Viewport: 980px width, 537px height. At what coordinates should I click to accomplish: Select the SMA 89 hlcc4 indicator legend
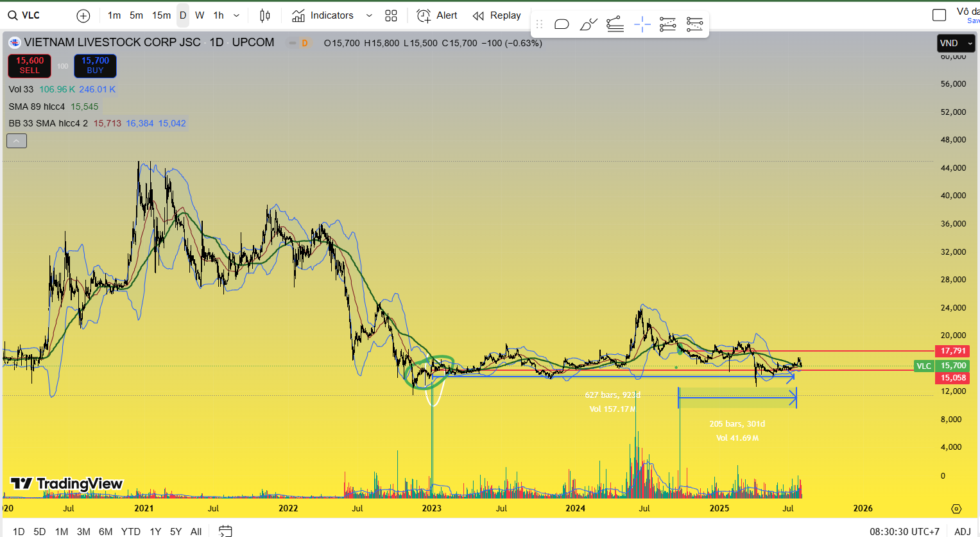pos(37,107)
